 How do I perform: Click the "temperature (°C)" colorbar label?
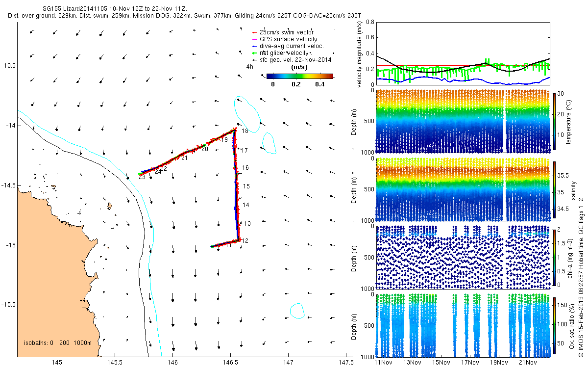[x=569, y=121]
